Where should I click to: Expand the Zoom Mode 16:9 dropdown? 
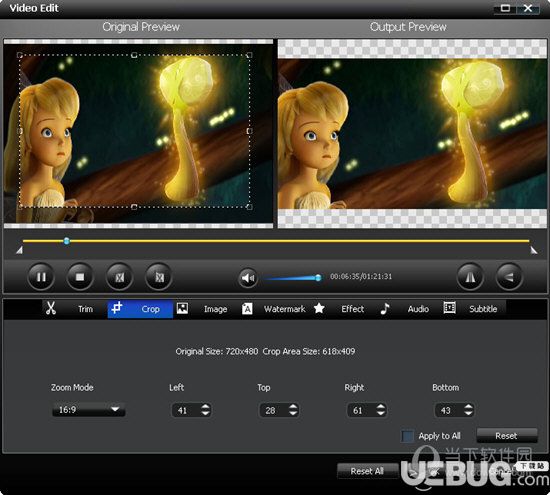click(88, 409)
